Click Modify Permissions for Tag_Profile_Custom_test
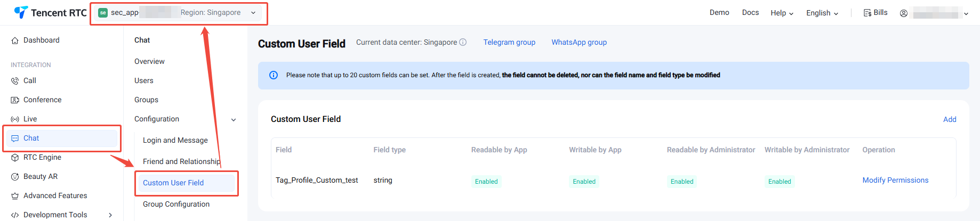The width and height of the screenshot is (980, 221). [x=895, y=180]
